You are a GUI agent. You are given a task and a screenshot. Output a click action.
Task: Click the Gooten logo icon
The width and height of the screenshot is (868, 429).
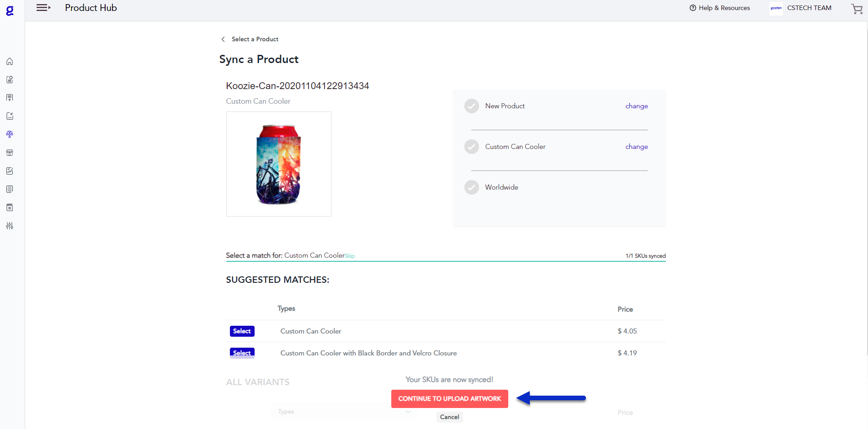(10, 11)
